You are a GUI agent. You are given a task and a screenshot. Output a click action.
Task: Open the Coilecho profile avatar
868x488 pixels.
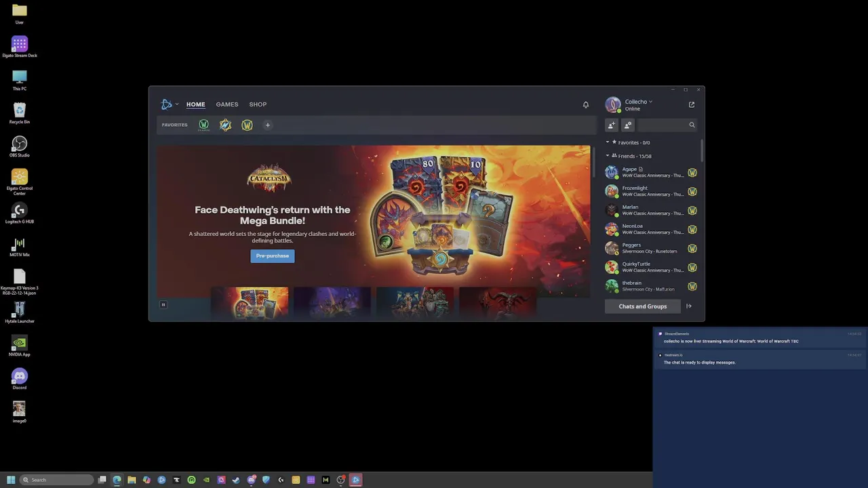click(613, 105)
